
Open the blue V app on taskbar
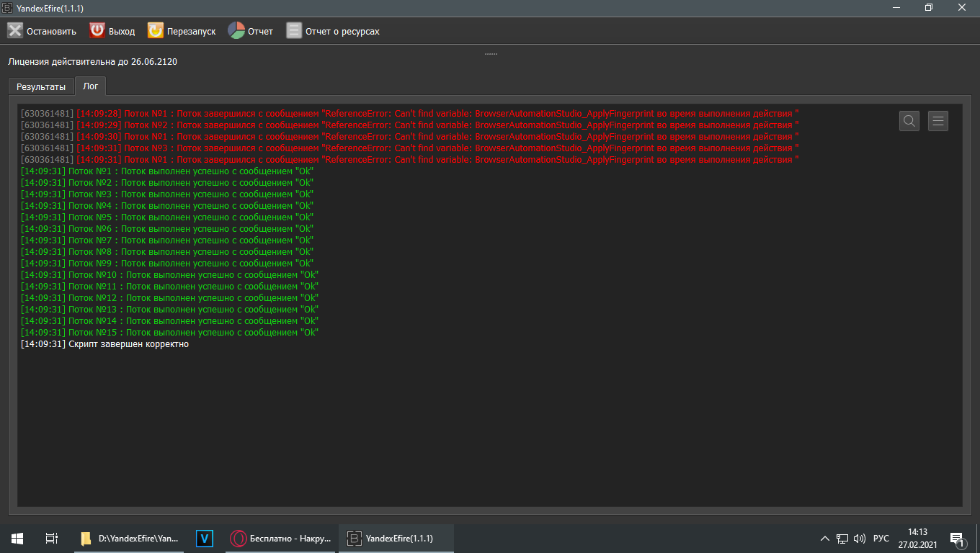(205, 538)
